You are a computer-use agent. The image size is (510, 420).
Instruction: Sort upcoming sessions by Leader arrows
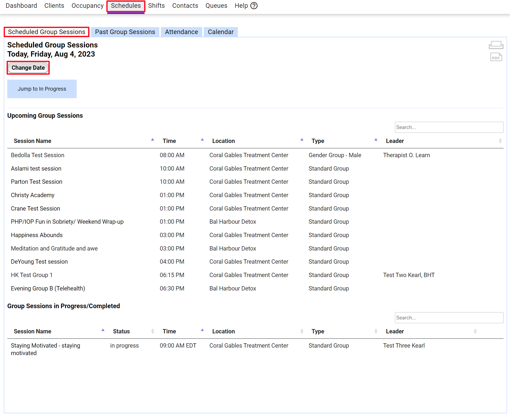click(x=500, y=141)
